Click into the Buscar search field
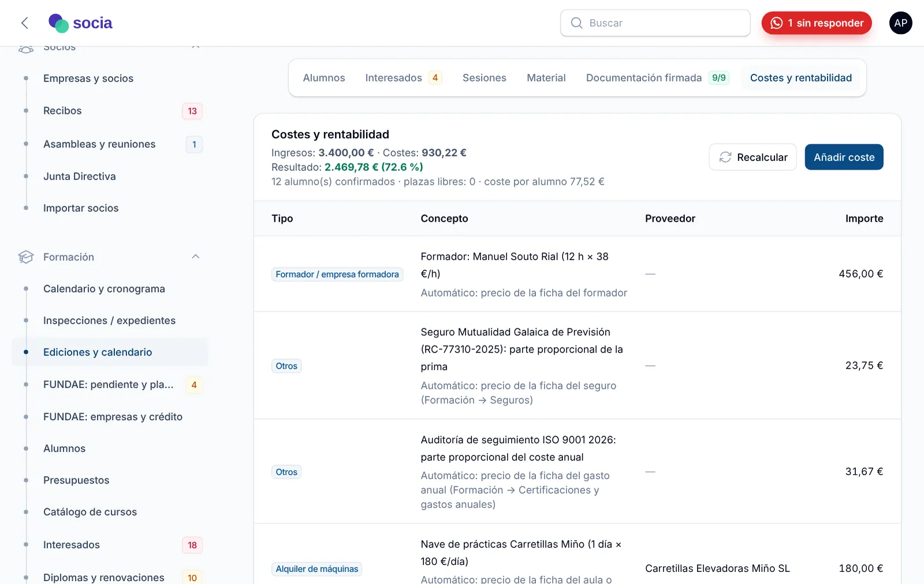This screenshot has height=584, width=924. point(655,23)
